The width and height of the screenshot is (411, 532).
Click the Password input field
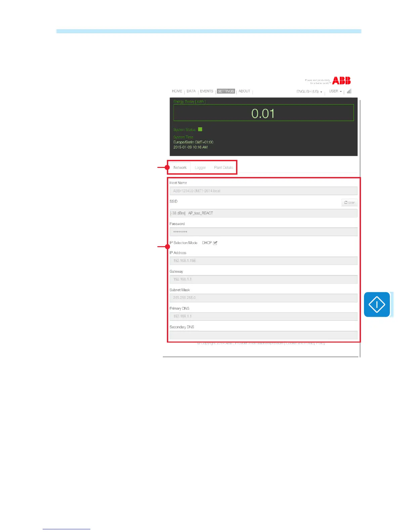coord(263,232)
